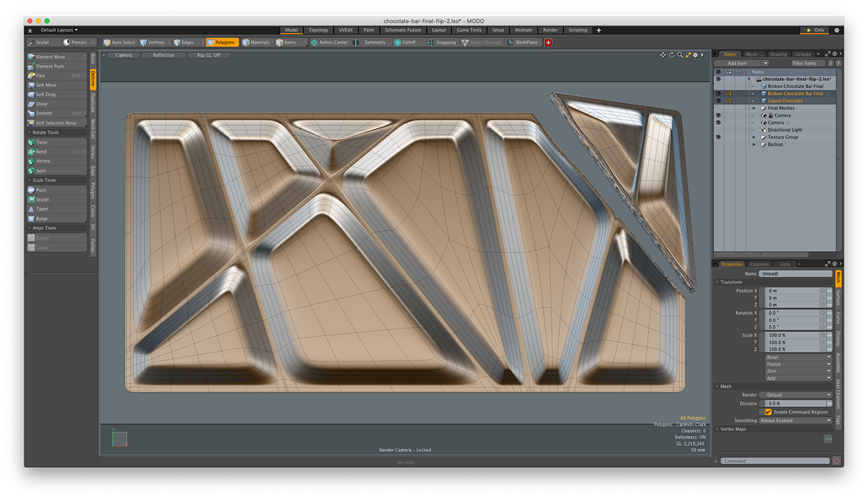Open the Smoothing Always Enabled dropdown

(795, 420)
